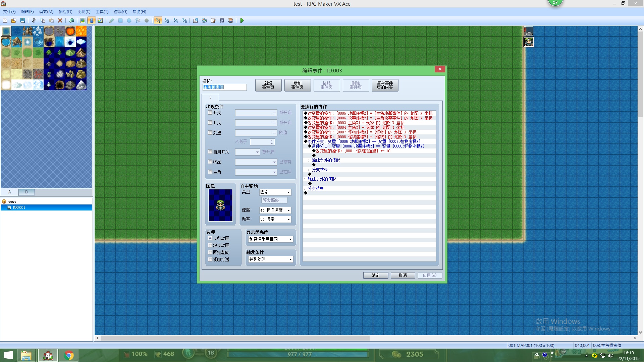The image size is (644, 362).
Task: Click the 清空事件页的内容 button
Action: click(x=385, y=85)
